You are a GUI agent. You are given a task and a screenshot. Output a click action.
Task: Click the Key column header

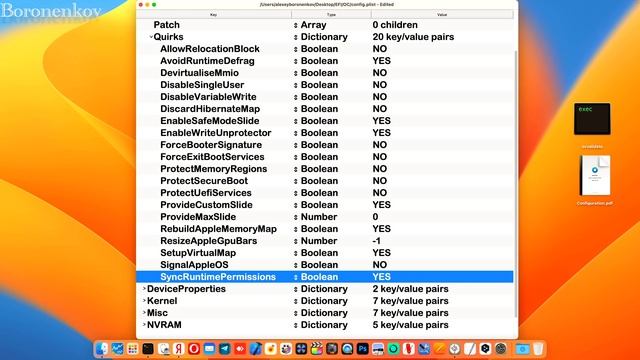pyautogui.click(x=213, y=15)
